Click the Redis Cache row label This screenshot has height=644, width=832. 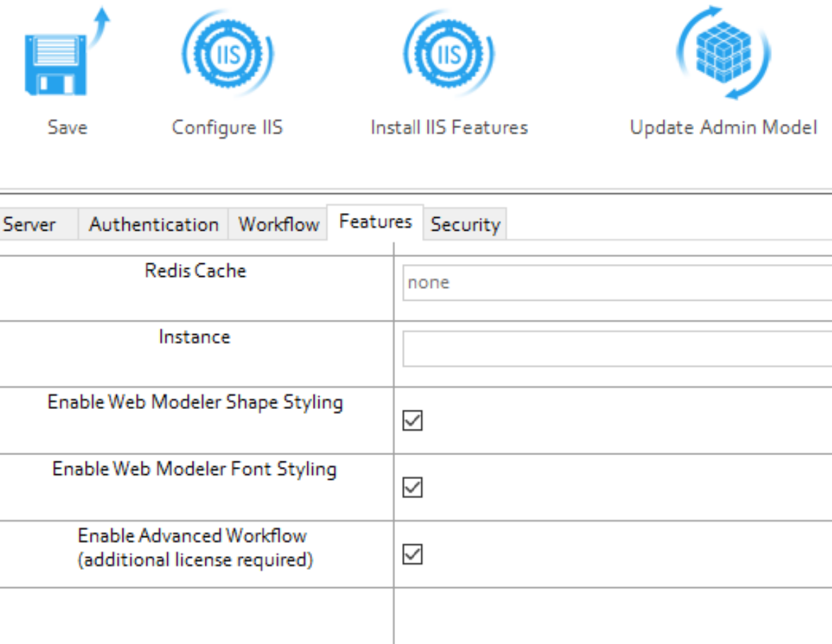pos(195,271)
